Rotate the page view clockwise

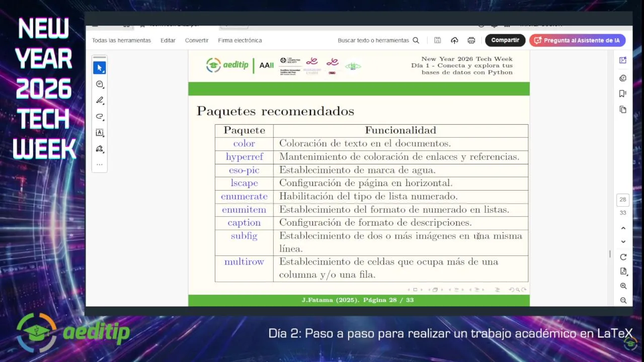[623, 257]
